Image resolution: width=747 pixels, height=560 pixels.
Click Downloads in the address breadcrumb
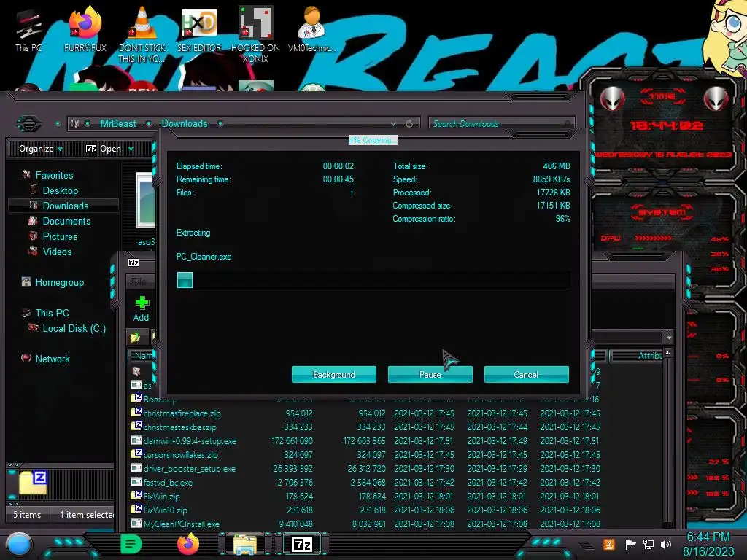185,124
